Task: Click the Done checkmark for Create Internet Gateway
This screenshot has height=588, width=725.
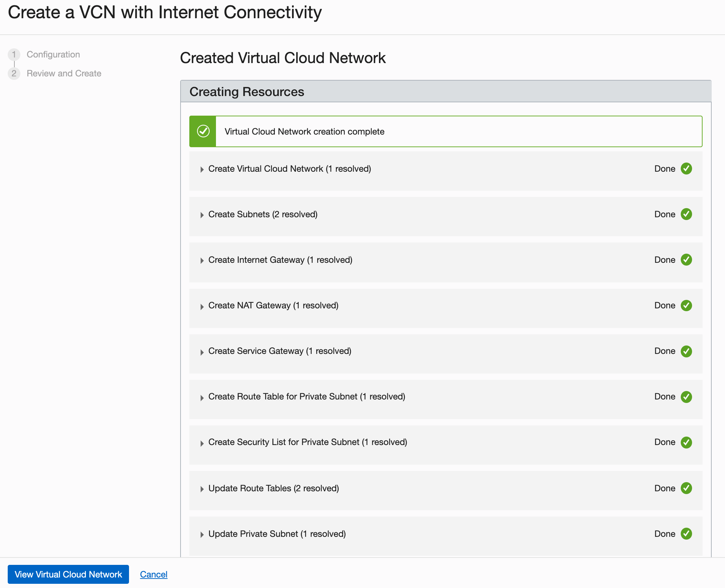Action: click(686, 260)
